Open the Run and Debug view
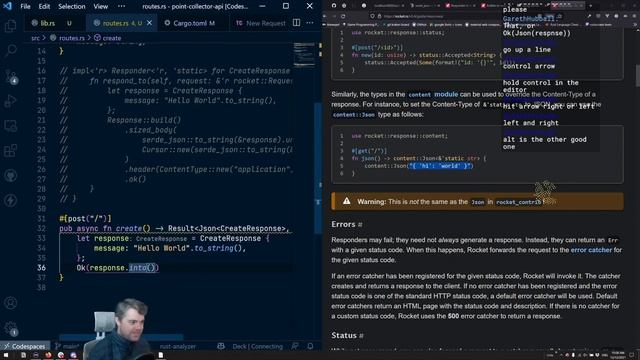The image size is (640, 360). click(x=11, y=101)
